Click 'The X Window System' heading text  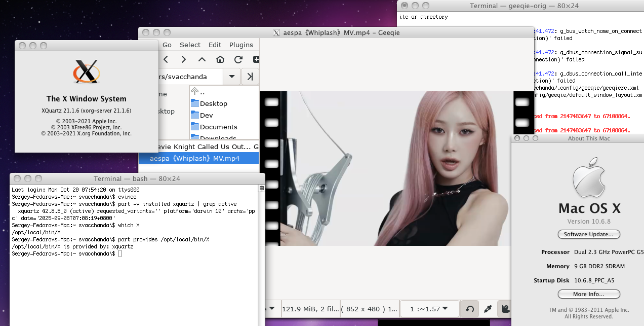pos(87,99)
